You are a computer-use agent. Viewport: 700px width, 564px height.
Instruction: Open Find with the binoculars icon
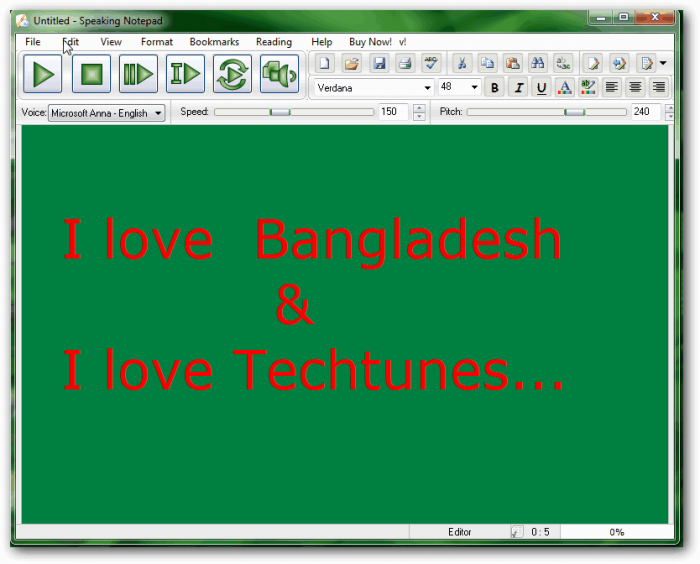point(538,63)
